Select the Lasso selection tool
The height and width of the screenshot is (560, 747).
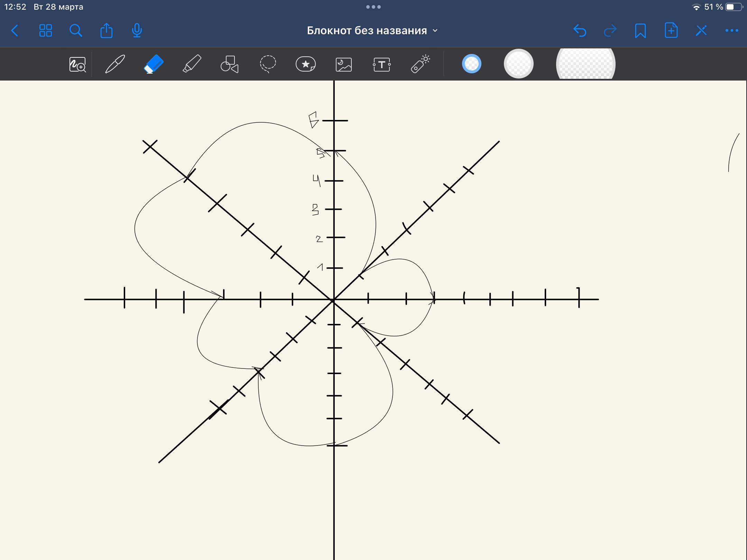point(268,64)
